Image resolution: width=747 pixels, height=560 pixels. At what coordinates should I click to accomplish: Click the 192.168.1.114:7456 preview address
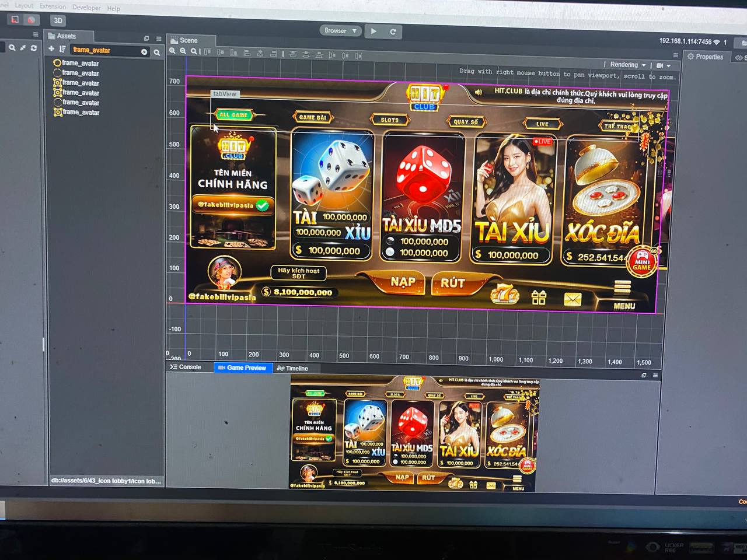click(685, 41)
